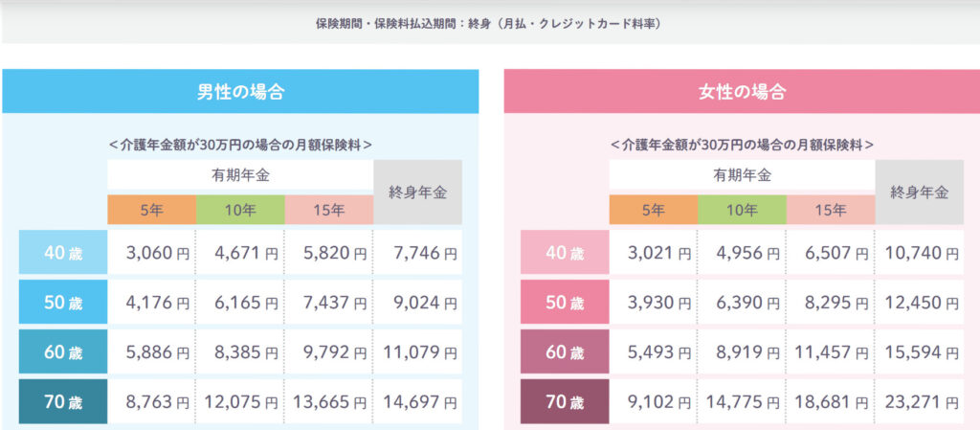Select the green 10年 column in women's table
The height and width of the screenshot is (430, 980).
pyautogui.click(x=742, y=210)
